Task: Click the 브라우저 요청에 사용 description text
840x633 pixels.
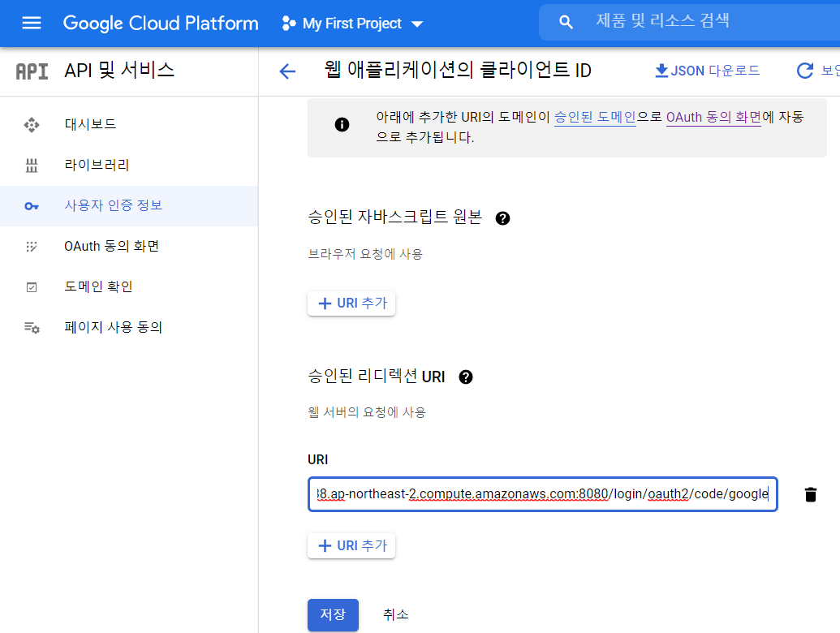Action: coord(365,254)
